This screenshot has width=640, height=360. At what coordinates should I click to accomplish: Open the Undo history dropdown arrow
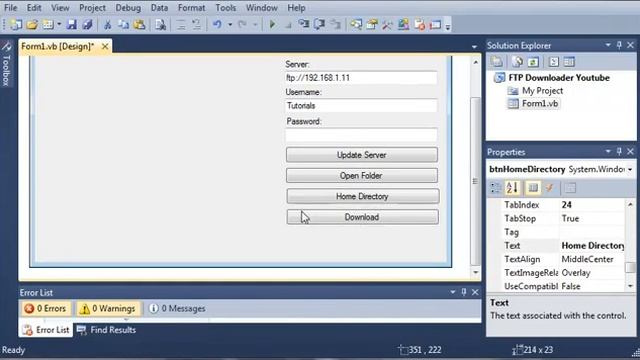230,24
